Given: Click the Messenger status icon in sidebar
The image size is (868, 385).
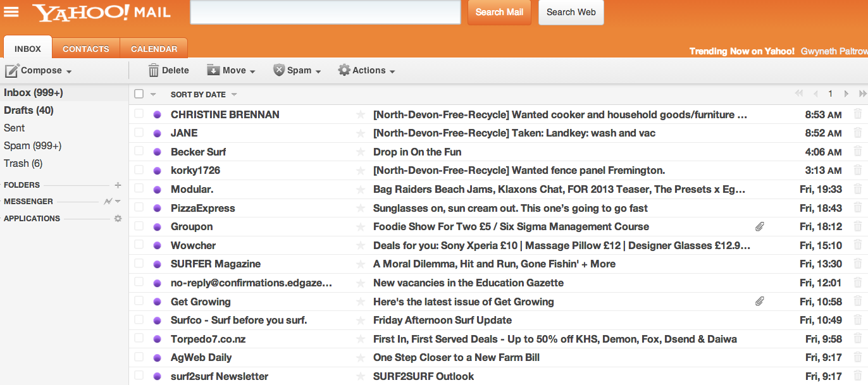Looking at the screenshot, I should (108, 202).
